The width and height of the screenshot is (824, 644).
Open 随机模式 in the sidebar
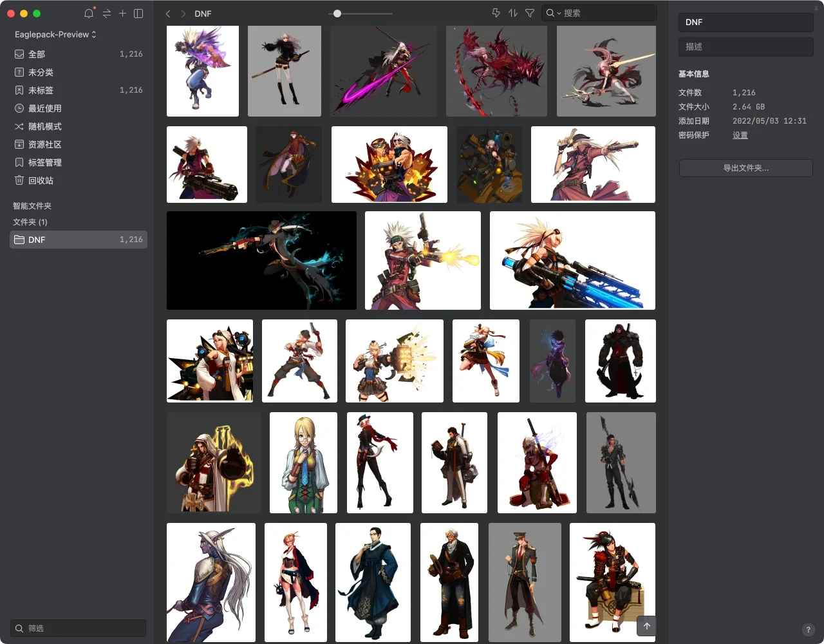(x=79, y=126)
